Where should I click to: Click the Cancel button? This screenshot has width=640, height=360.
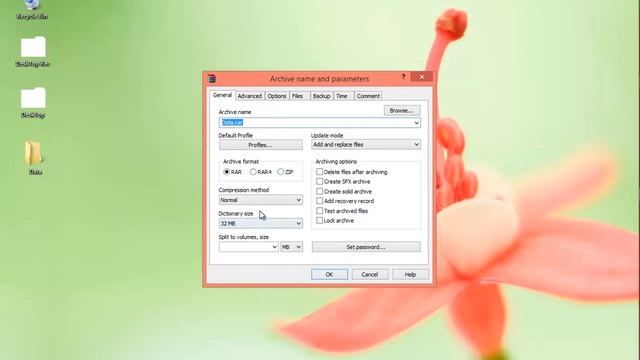[x=370, y=275]
